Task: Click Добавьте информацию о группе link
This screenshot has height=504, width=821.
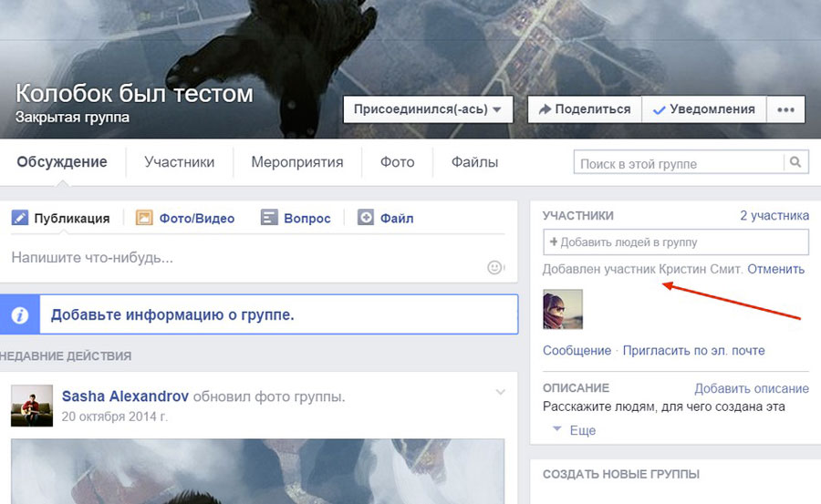Action: pos(172,314)
